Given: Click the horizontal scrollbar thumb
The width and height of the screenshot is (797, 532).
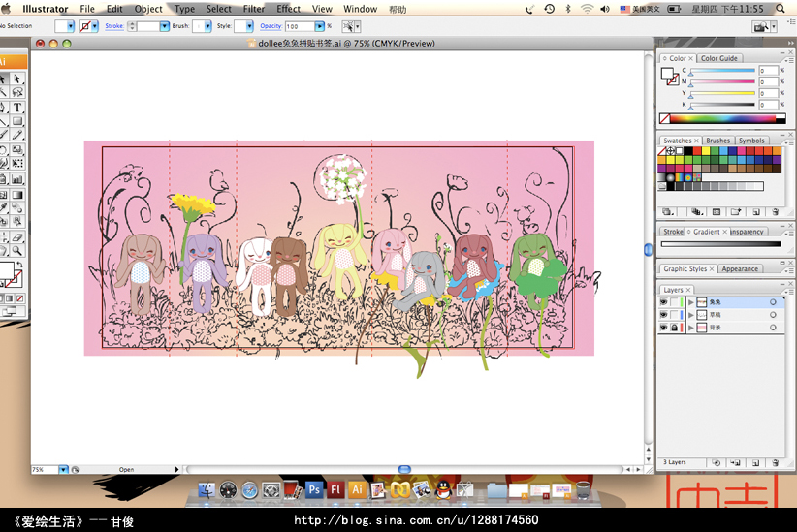Looking at the screenshot, I should point(404,470).
